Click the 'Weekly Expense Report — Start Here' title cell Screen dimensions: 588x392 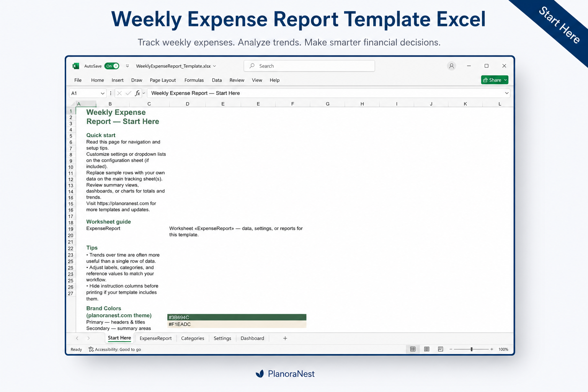pyautogui.click(x=122, y=117)
